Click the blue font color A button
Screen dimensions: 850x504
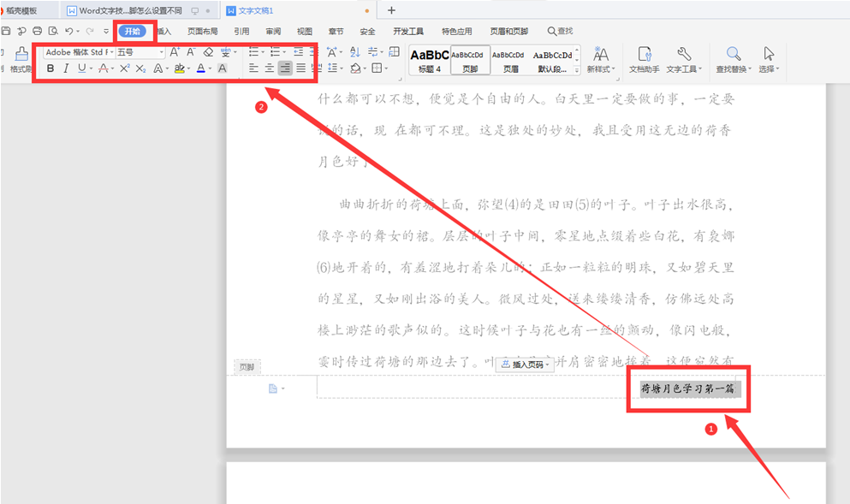(x=201, y=68)
